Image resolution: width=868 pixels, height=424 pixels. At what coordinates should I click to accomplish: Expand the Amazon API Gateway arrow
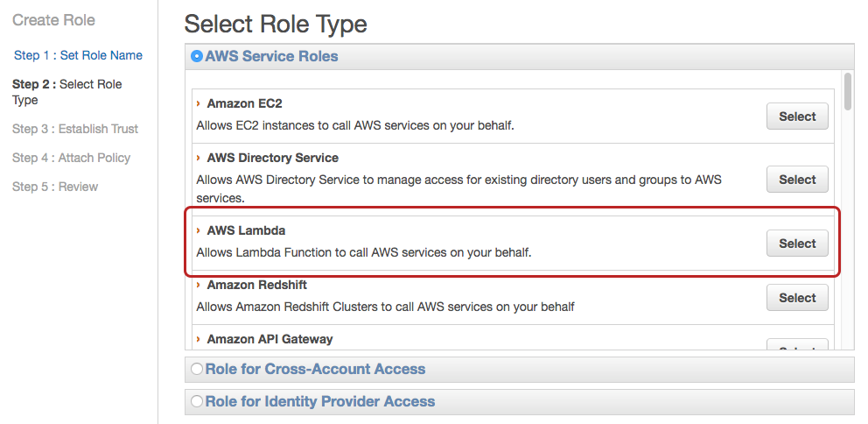tap(198, 339)
